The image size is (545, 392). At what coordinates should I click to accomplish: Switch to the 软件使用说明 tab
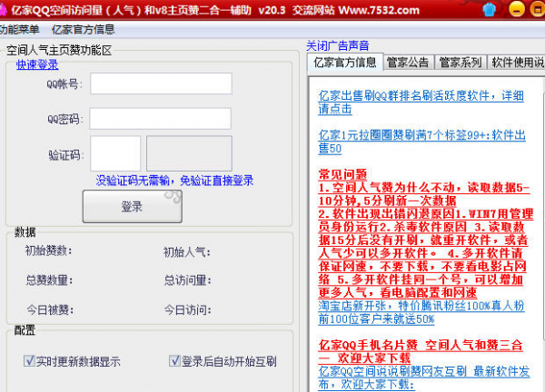coord(517,63)
